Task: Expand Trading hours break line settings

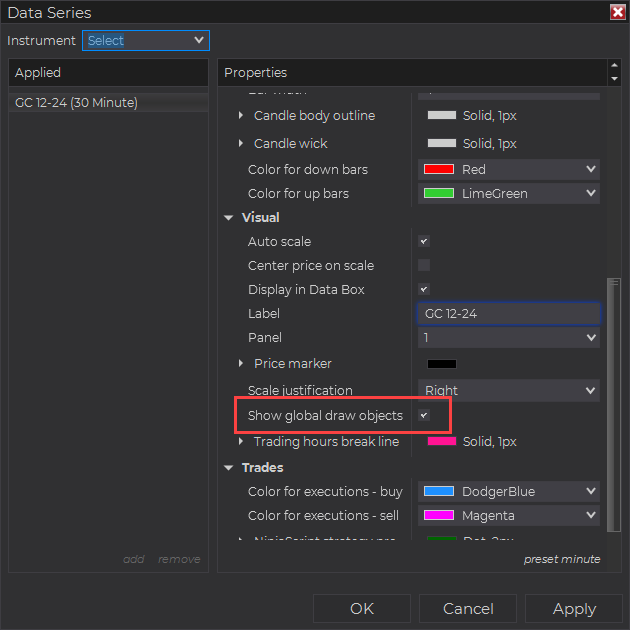Action: click(241, 442)
